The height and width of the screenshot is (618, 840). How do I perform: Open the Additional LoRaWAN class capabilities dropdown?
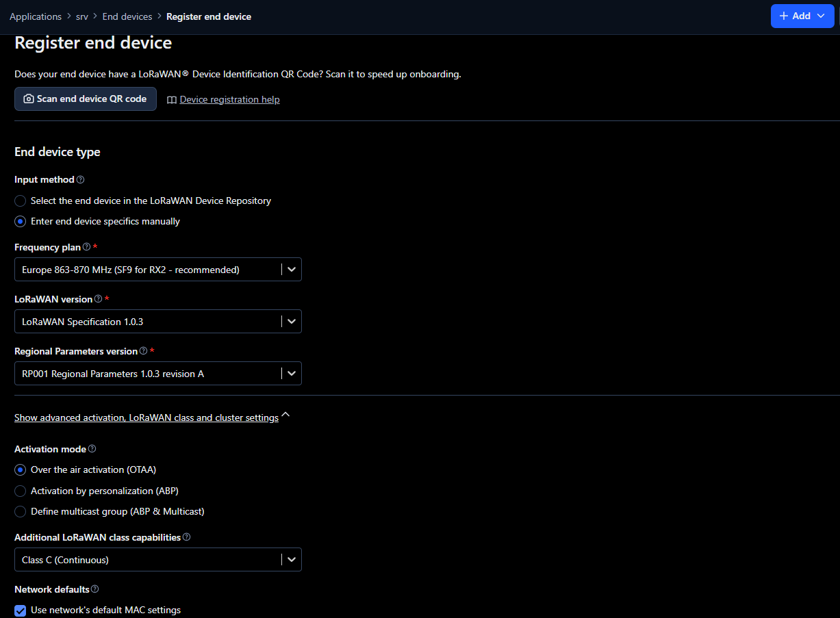pos(292,559)
